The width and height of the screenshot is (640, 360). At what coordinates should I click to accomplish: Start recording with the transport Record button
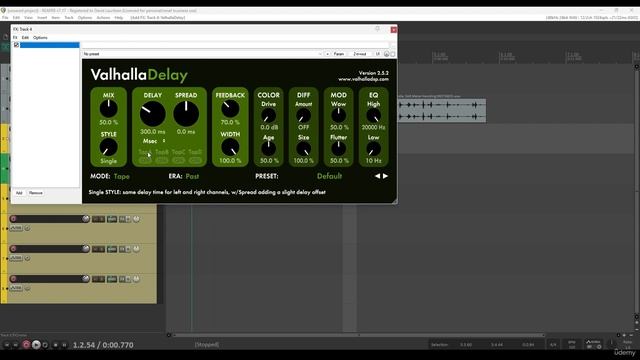coord(26,345)
